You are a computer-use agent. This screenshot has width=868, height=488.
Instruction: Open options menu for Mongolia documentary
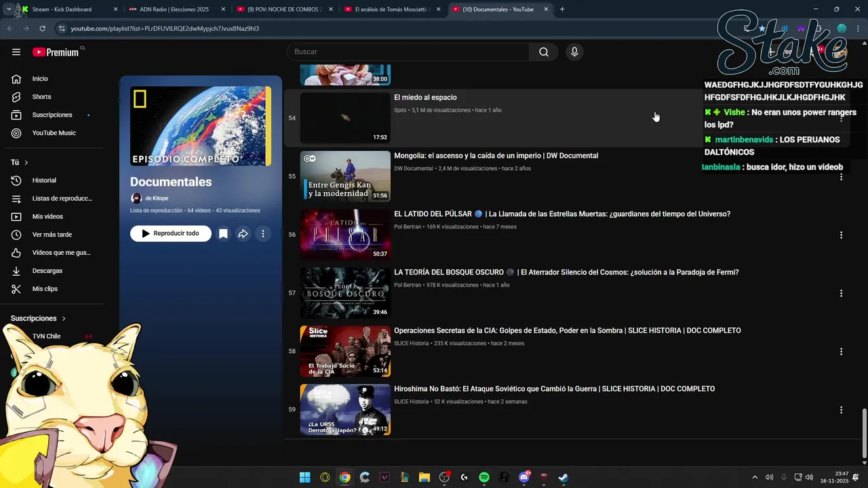pyautogui.click(x=841, y=177)
